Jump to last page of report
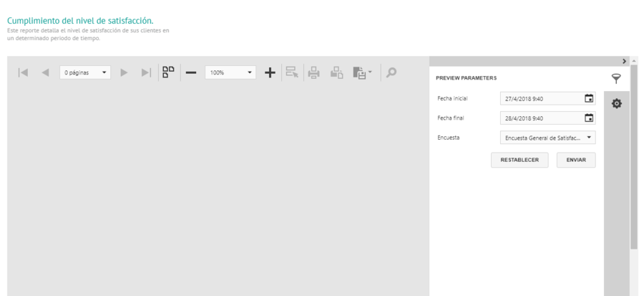The height and width of the screenshot is (296, 644). click(146, 72)
